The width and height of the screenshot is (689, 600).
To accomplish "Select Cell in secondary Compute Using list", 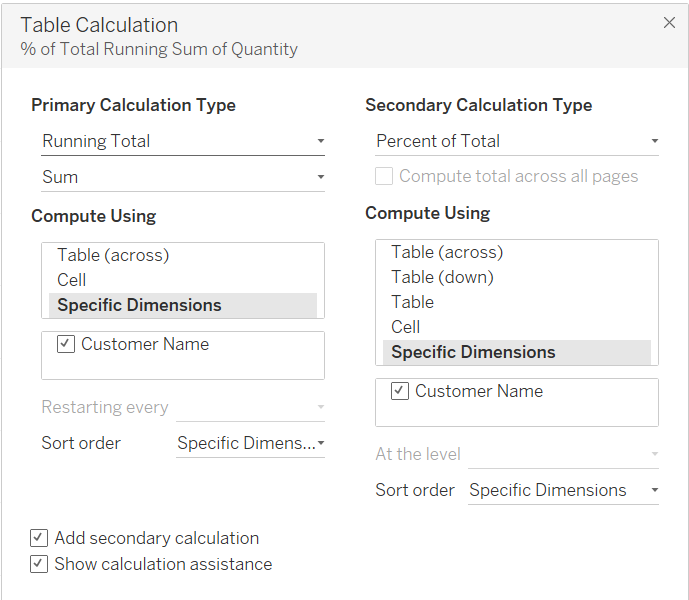I will 406,327.
